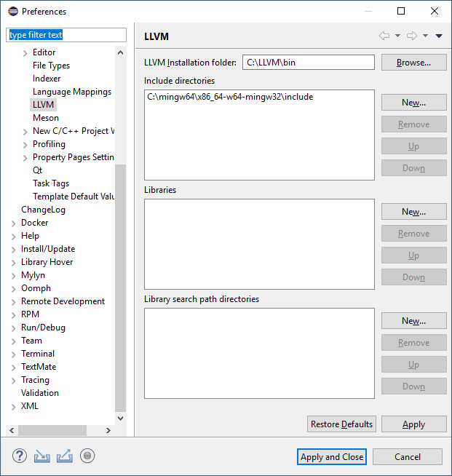This screenshot has height=476, width=452.
Task: Select Indexer preference page
Action: pyautogui.click(x=47, y=79)
